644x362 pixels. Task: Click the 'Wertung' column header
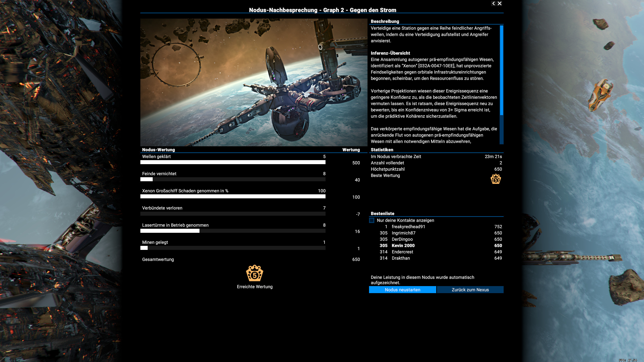pos(351,150)
